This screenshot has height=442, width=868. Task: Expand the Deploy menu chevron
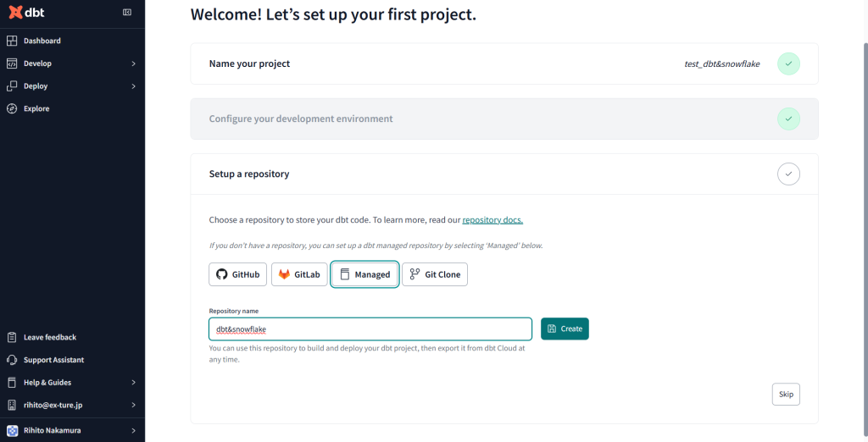(x=134, y=86)
